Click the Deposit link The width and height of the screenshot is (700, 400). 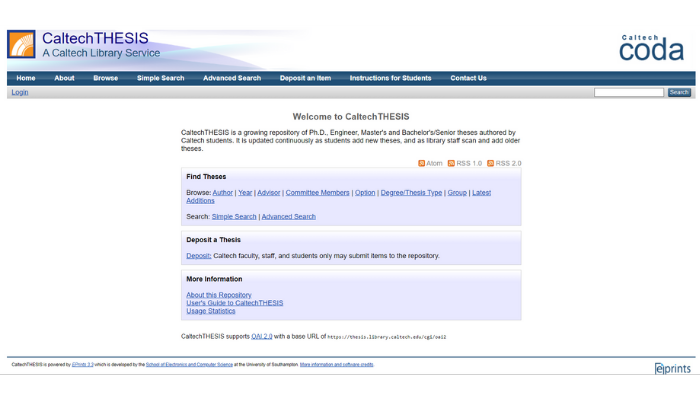click(x=199, y=256)
